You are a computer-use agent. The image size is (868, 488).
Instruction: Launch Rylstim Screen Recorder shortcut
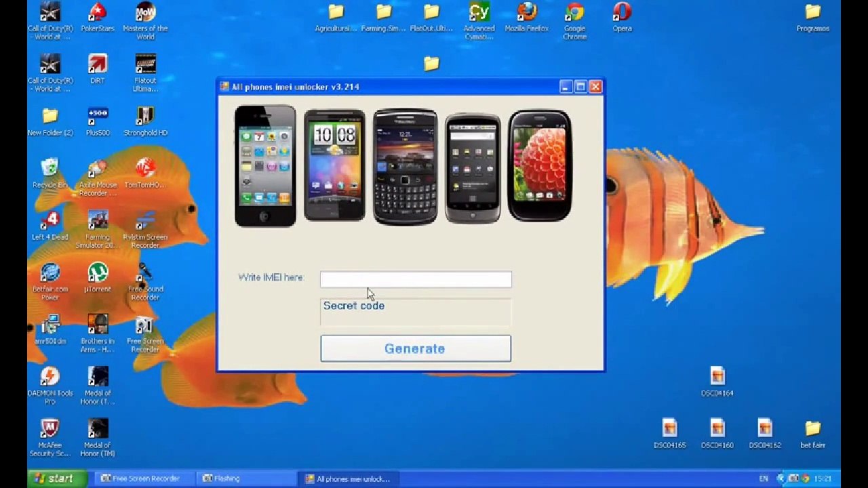pyautogui.click(x=145, y=230)
